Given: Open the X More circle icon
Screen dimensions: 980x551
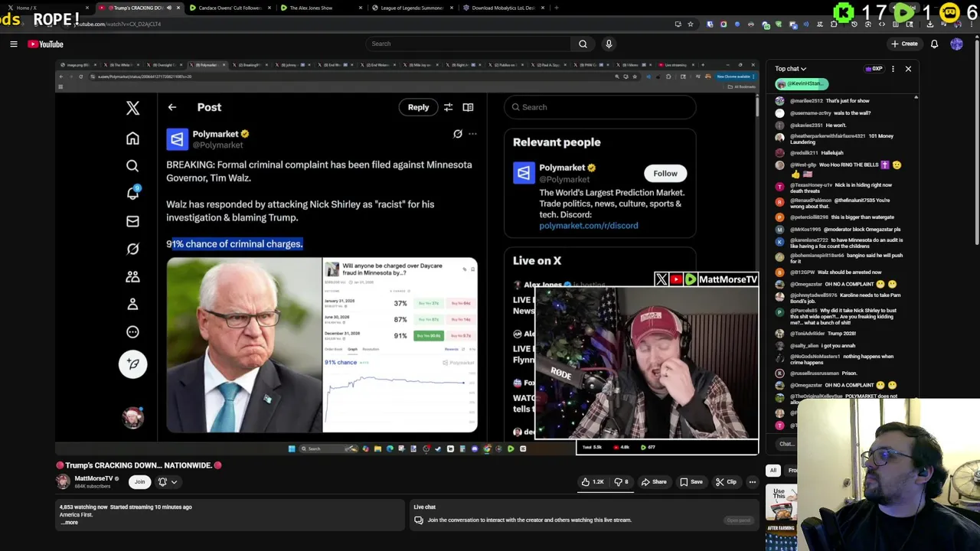Looking at the screenshot, I should tap(132, 331).
